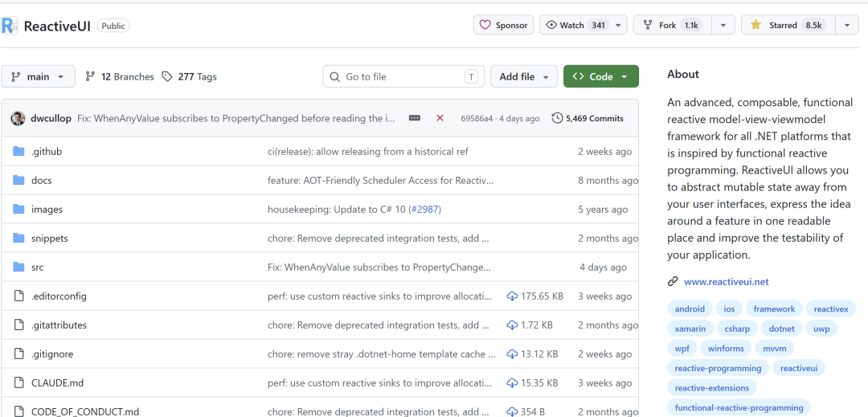Click the tag icon next to 277 Tags

[166, 77]
